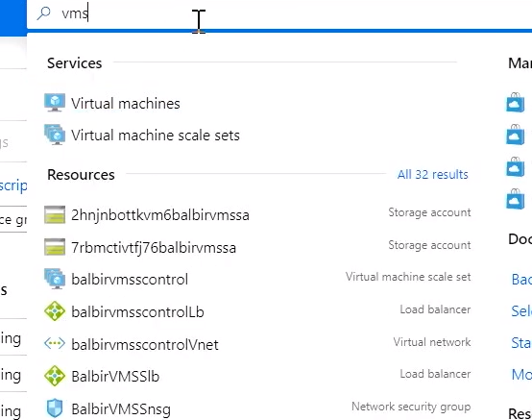Screen dimensions: 532x420
Task: Open balbirvmsscontrol scale set resource
Action: click(130, 280)
